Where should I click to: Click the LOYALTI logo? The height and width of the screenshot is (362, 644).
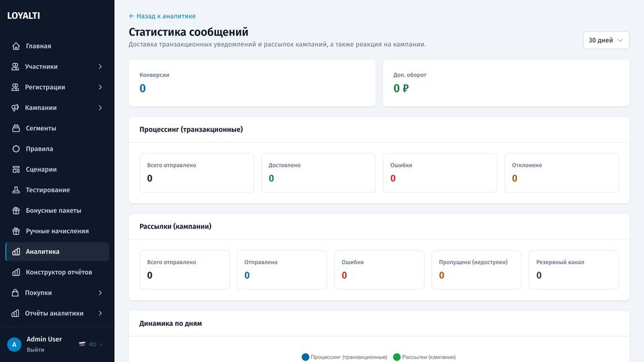tap(23, 15)
